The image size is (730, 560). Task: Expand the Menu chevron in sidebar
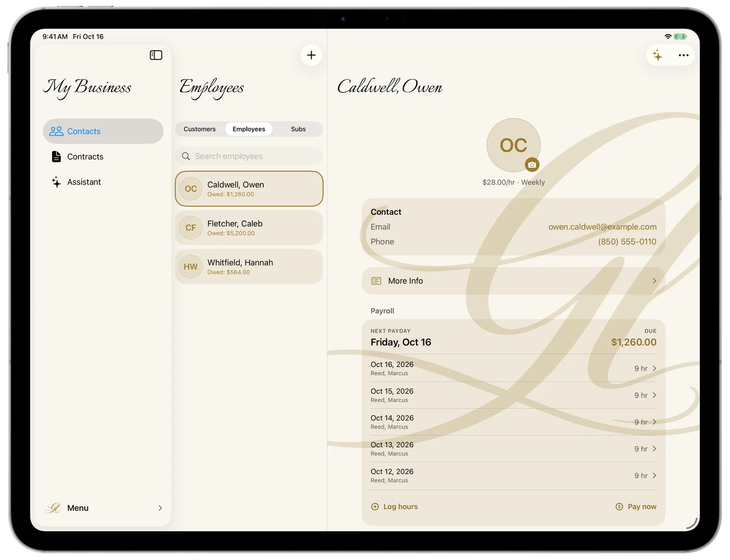click(160, 508)
